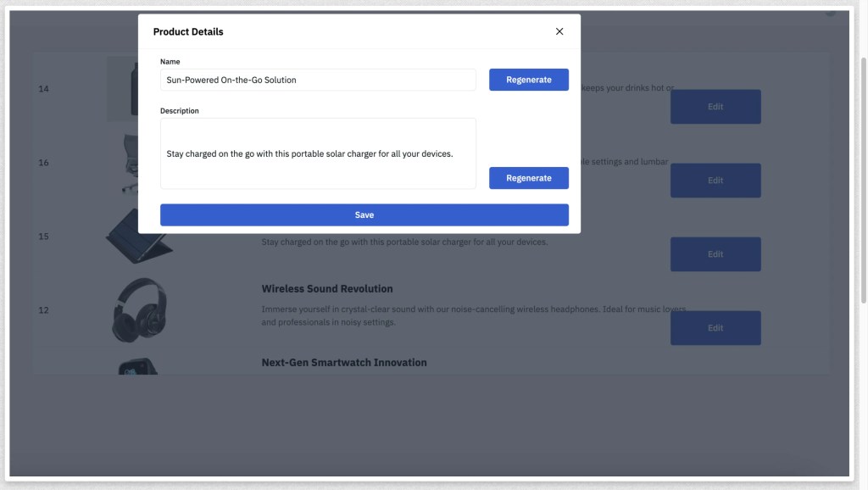Click the Product Details dialog title
The width and height of the screenshot is (868, 490).
(x=188, y=31)
